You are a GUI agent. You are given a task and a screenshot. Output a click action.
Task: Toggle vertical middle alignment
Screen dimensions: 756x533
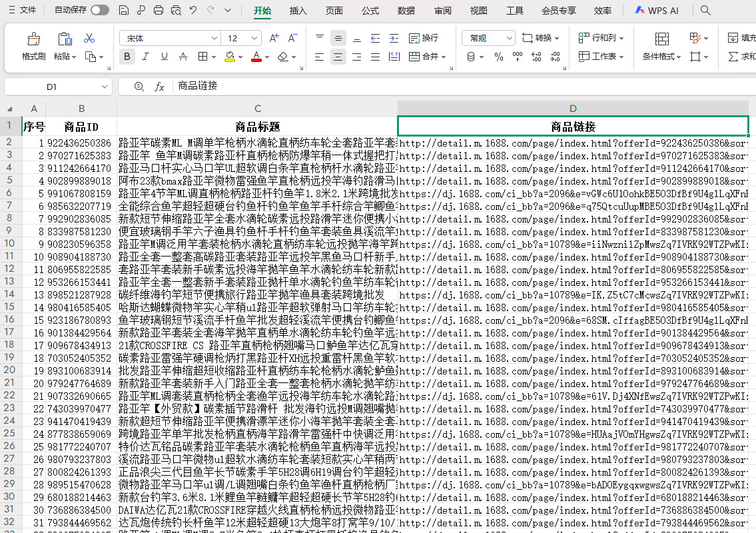point(338,38)
